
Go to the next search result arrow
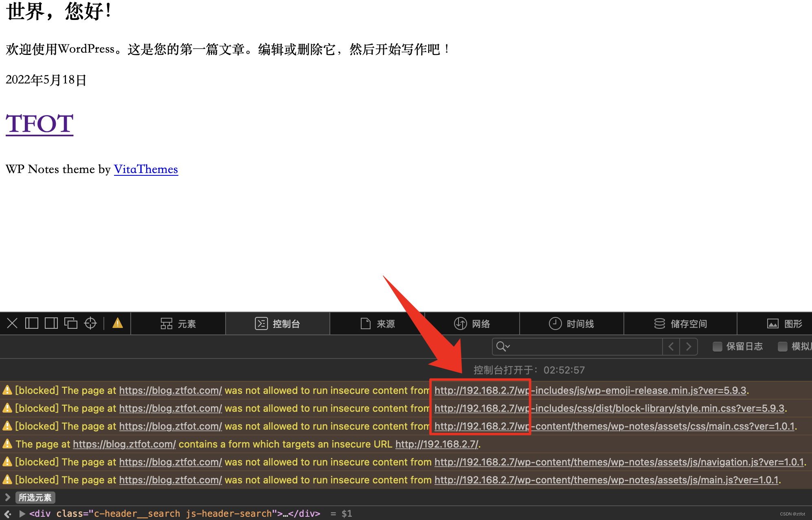point(689,347)
